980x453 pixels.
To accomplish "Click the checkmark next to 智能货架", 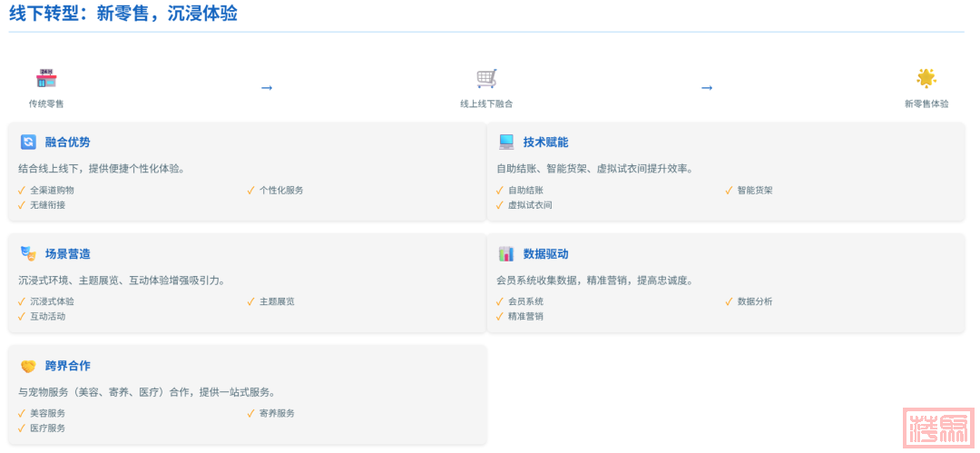I will [730, 191].
